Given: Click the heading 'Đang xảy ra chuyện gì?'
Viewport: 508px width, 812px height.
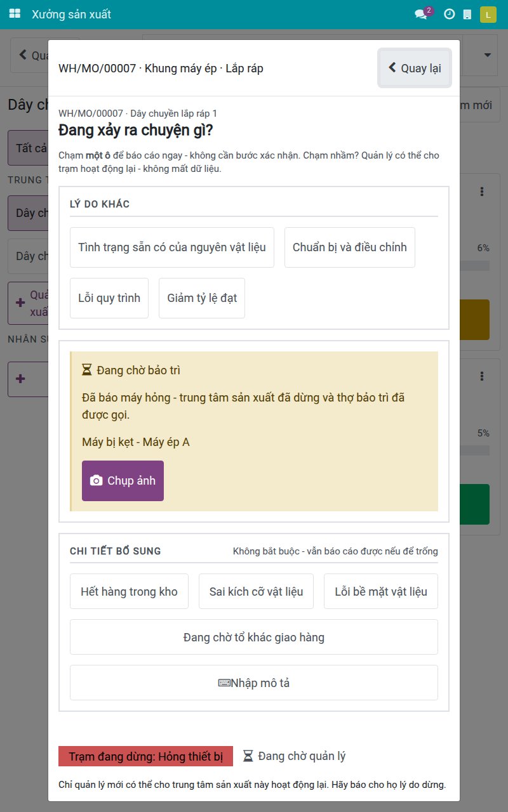Looking at the screenshot, I should pyautogui.click(x=135, y=130).
